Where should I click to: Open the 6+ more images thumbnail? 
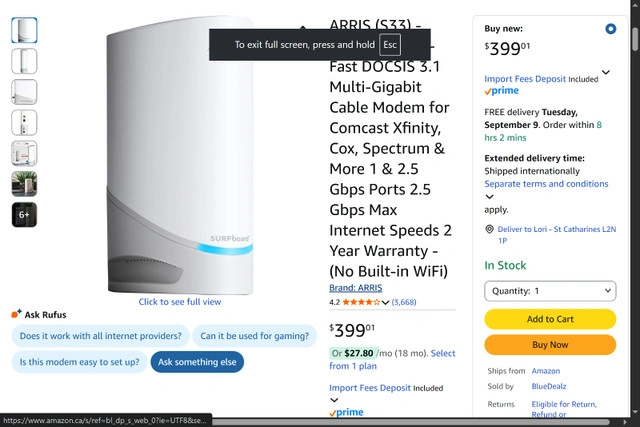pyautogui.click(x=24, y=214)
